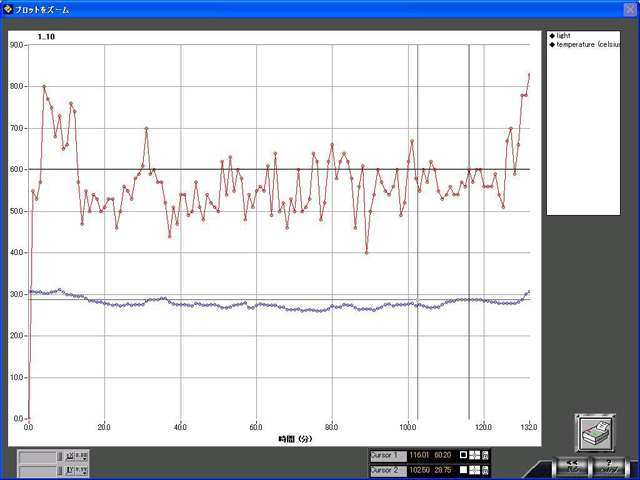Open Y-axis format options button
Viewport: 640px width, 480px height.
click(x=82, y=470)
